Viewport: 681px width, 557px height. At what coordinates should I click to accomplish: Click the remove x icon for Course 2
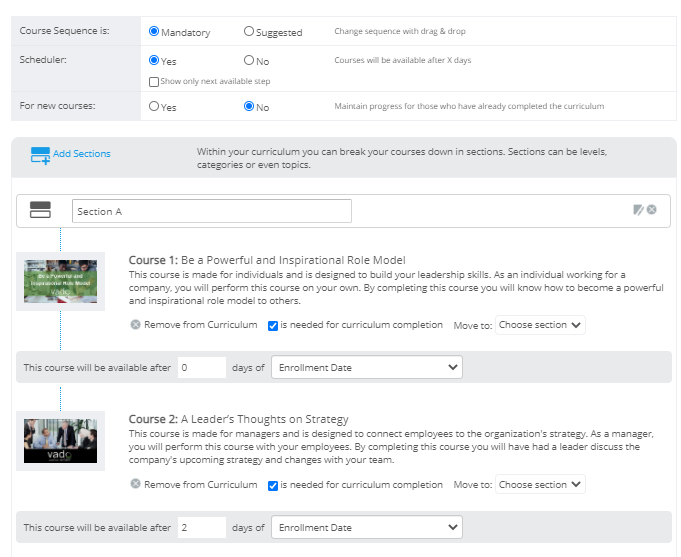tap(136, 484)
